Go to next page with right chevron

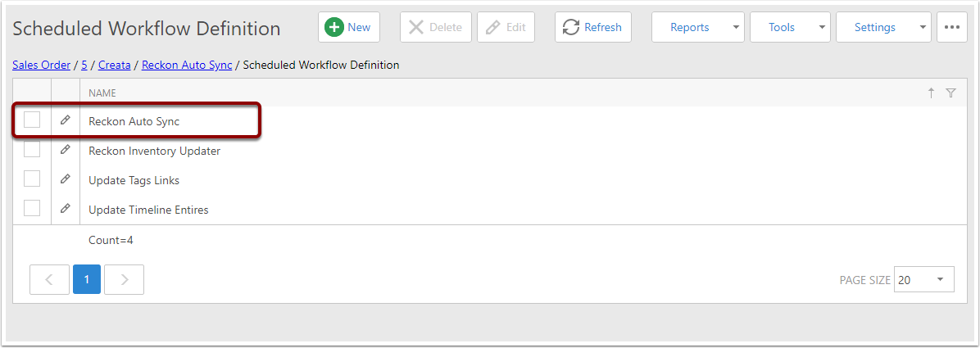pyautogui.click(x=124, y=279)
